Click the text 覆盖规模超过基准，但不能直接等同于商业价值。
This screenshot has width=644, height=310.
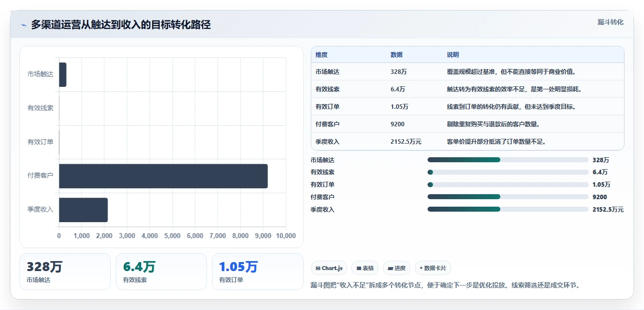512,72
